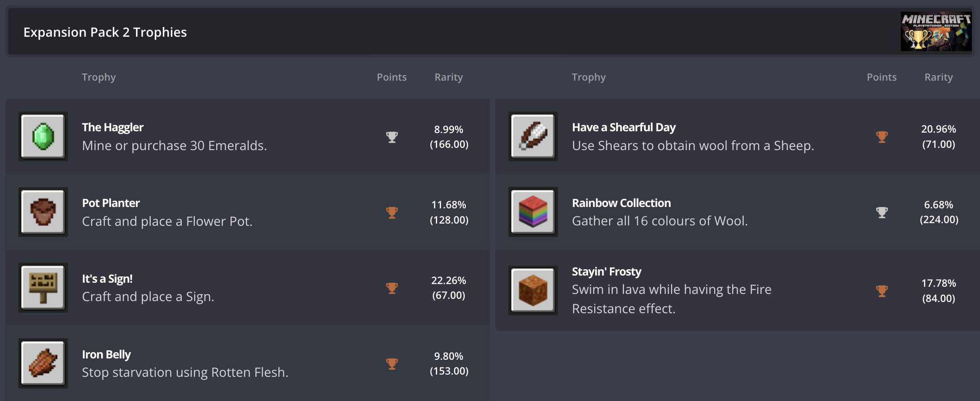Select the Flower Pot icon beside Pot Planter
This screenshot has height=401, width=980.
pos(43,212)
